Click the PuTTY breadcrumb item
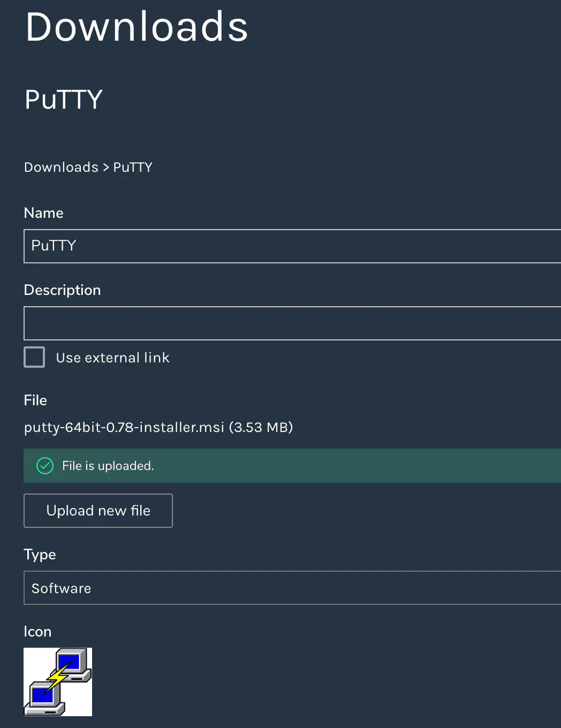The width and height of the screenshot is (561, 728). point(133,168)
